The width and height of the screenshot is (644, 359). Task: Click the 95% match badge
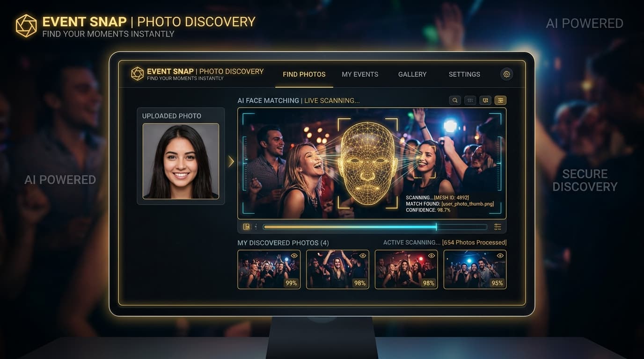coord(497,283)
